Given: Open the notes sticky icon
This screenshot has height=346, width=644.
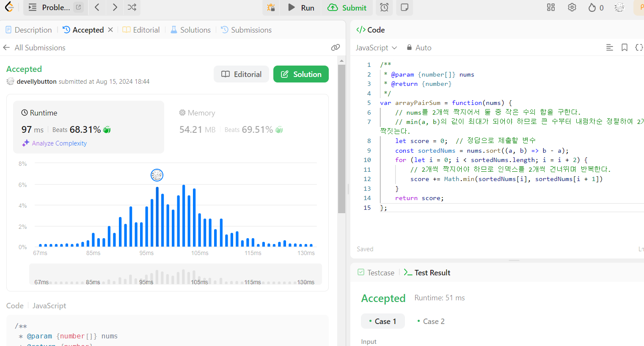Looking at the screenshot, I should 405,7.
